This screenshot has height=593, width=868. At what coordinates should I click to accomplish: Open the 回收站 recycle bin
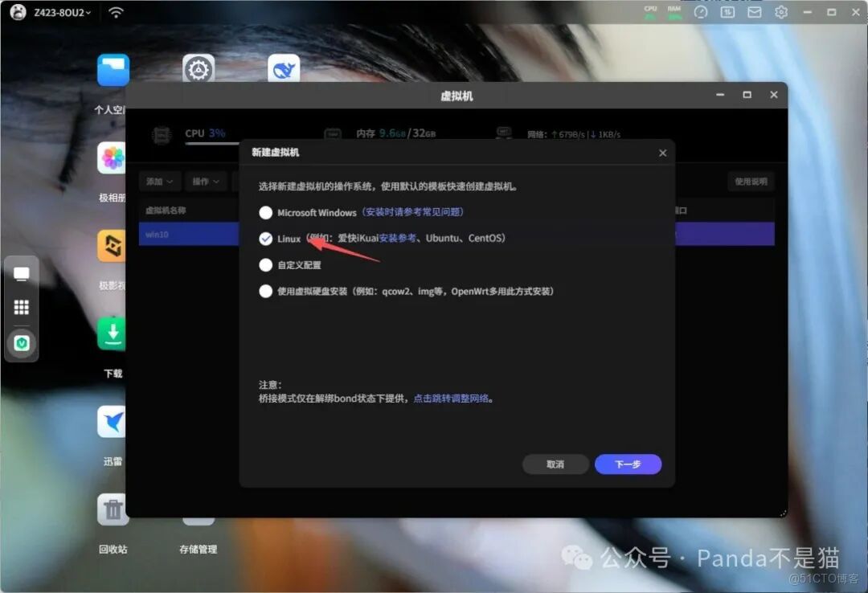point(111,509)
